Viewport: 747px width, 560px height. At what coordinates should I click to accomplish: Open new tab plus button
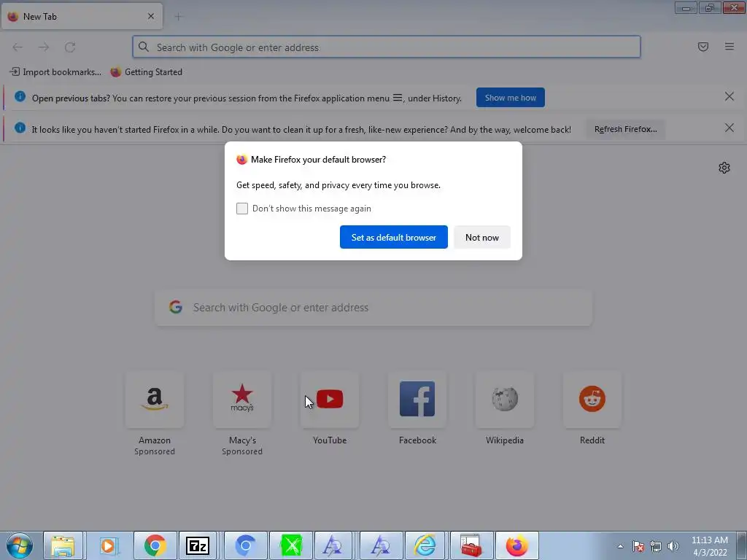point(178,17)
